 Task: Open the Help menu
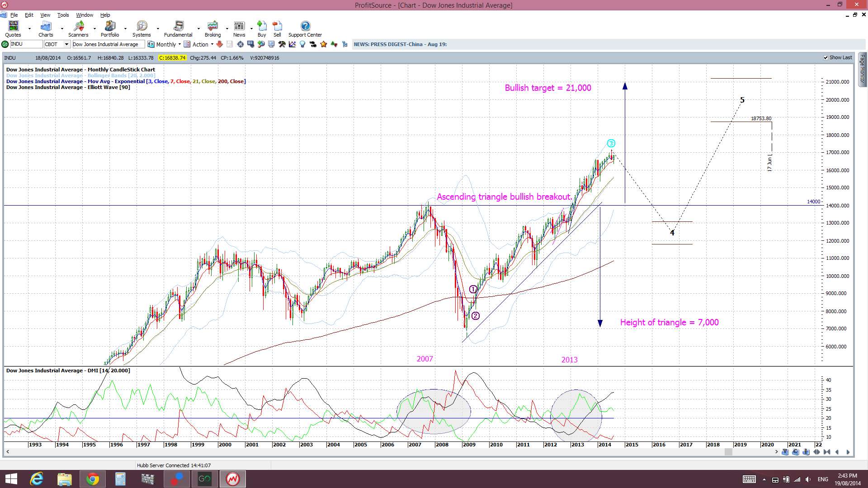pyautogui.click(x=105, y=15)
